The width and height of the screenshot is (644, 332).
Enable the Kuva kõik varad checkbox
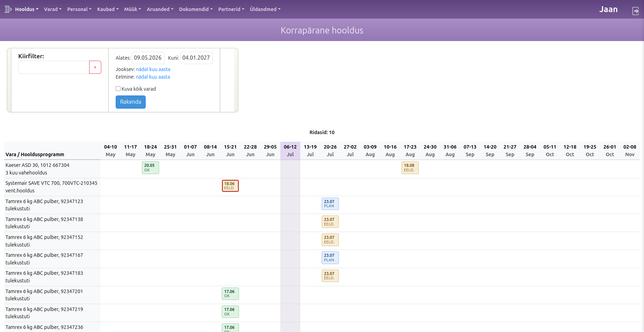(x=118, y=89)
